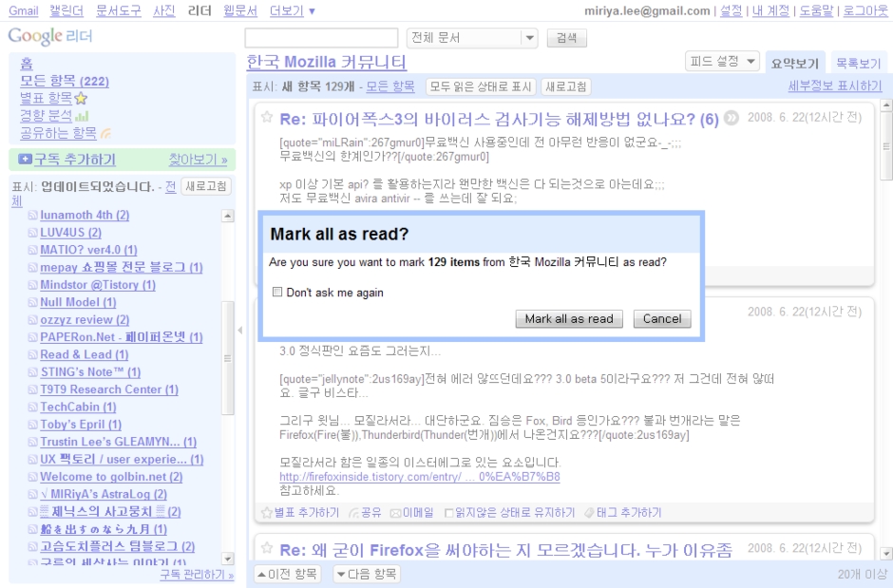The image size is (893, 588).
Task: Go to the 이전 항목 previous item
Action: pyautogui.click(x=288, y=574)
